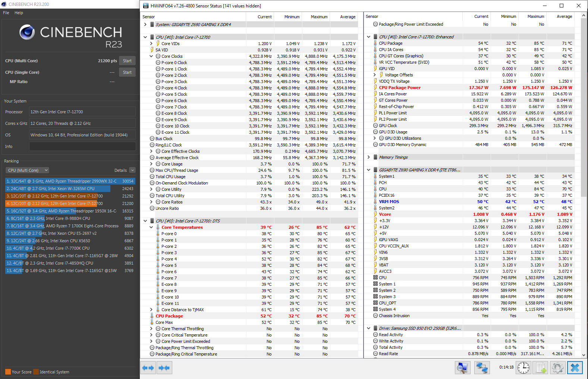
Task: Expand the System GIGABYTE Z690 GAMING X node
Action: (145, 25)
